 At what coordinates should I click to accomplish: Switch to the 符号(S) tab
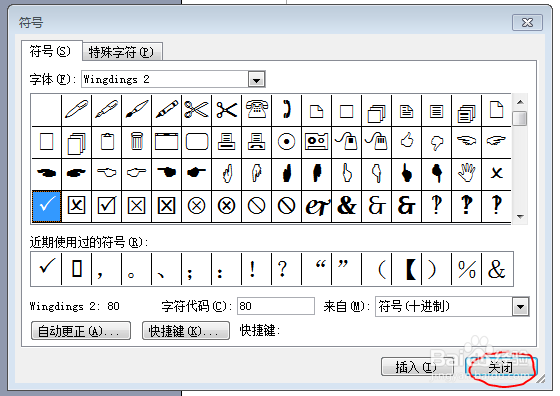coord(51,51)
